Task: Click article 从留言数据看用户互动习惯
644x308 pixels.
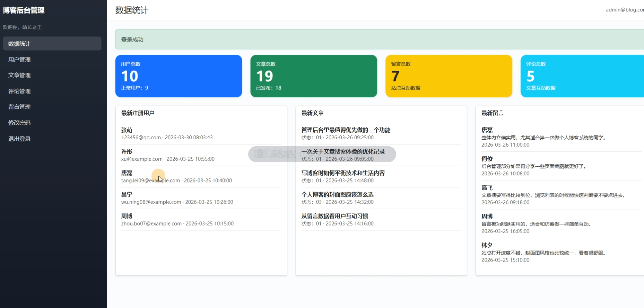Action: 334,216
